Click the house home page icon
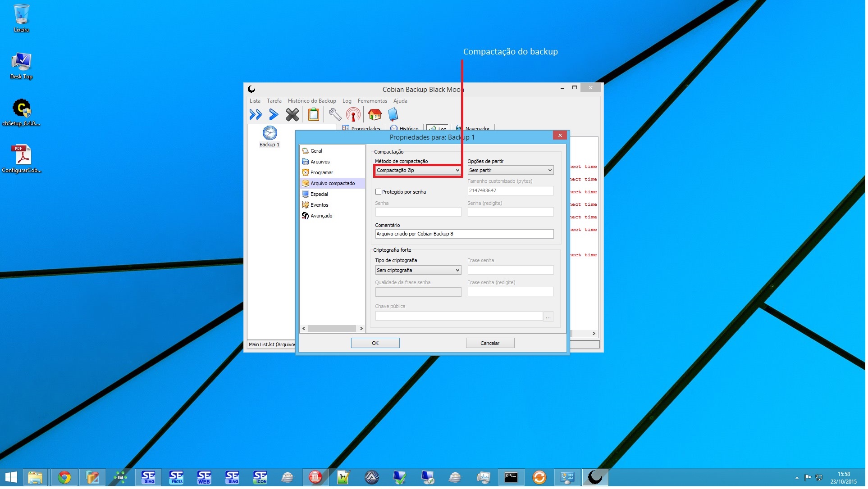This screenshot has width=868, height=489. pos(375,115)
